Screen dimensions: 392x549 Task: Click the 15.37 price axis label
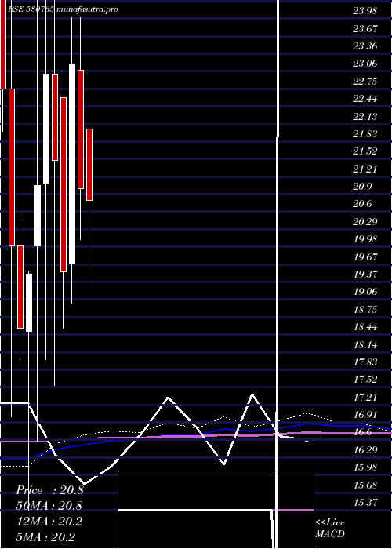(365, 503)
